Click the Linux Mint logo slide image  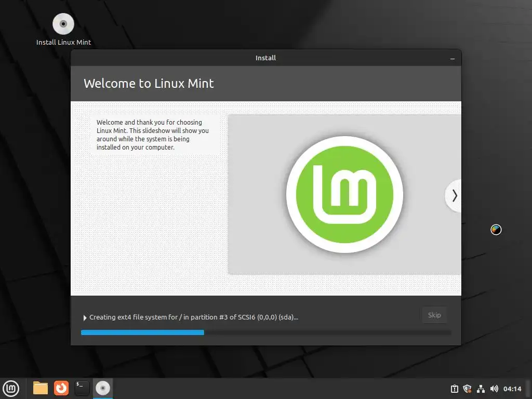(x=345, y=194)
